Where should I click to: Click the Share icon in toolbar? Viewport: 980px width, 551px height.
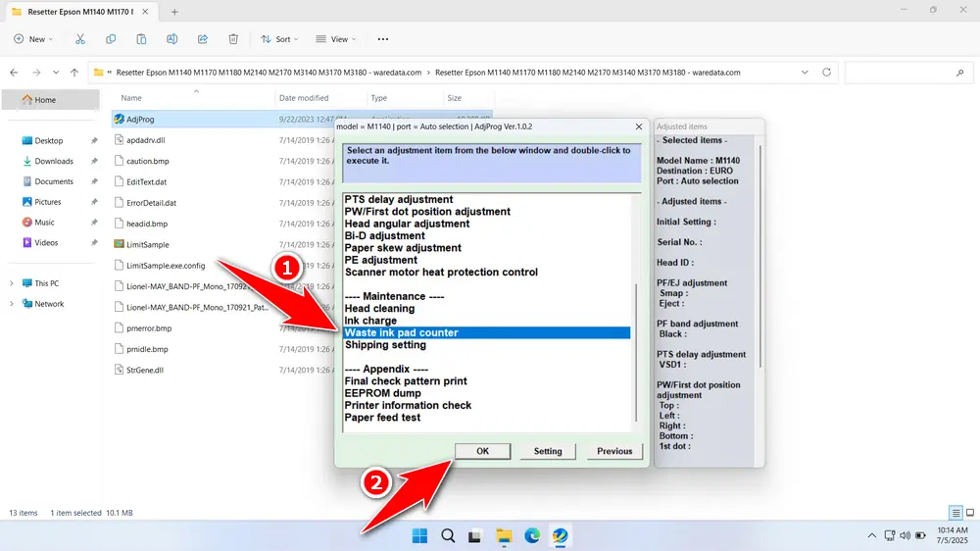pos(202,39)
